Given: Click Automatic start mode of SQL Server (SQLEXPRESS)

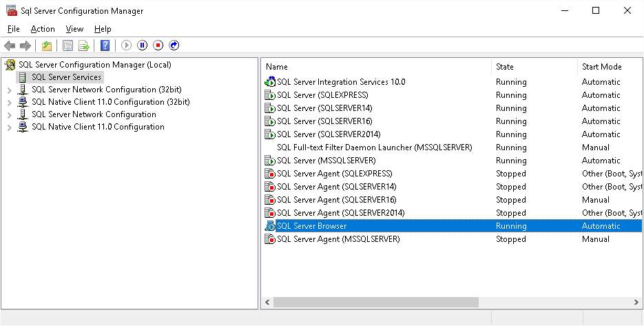Looking at the screenshot, I should 601,95.
